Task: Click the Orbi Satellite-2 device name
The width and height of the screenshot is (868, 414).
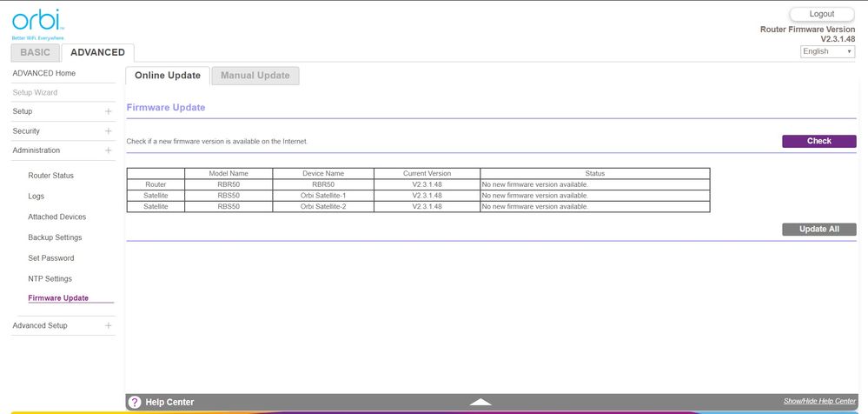Action: (323, 207)
